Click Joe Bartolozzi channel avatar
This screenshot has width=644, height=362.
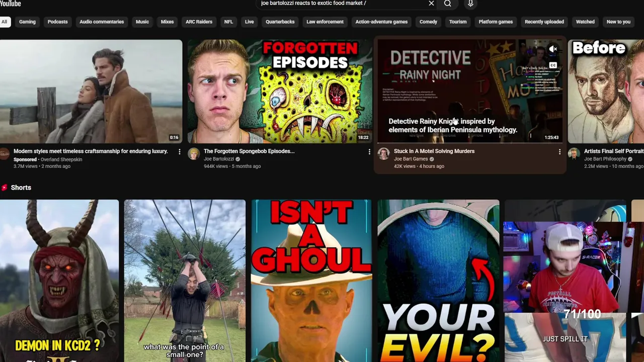pos(194,154)
